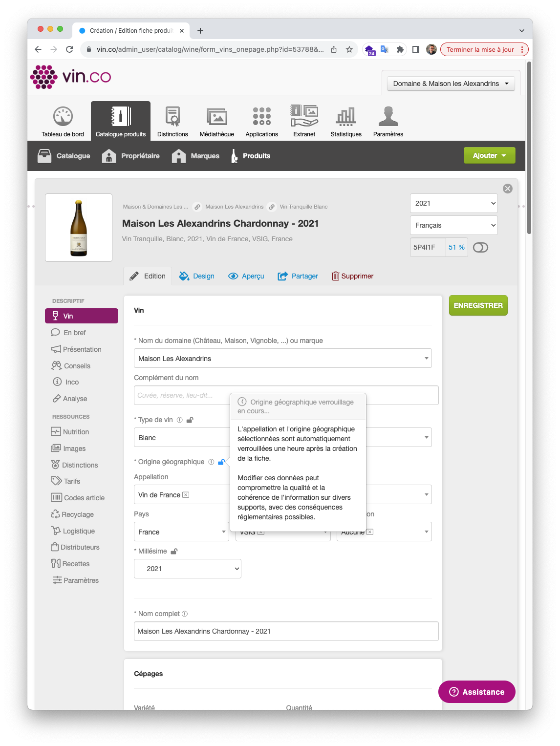Expand browser tab search chevron
The width and height of the screenshot is (560, 746).
click(522, 31)
